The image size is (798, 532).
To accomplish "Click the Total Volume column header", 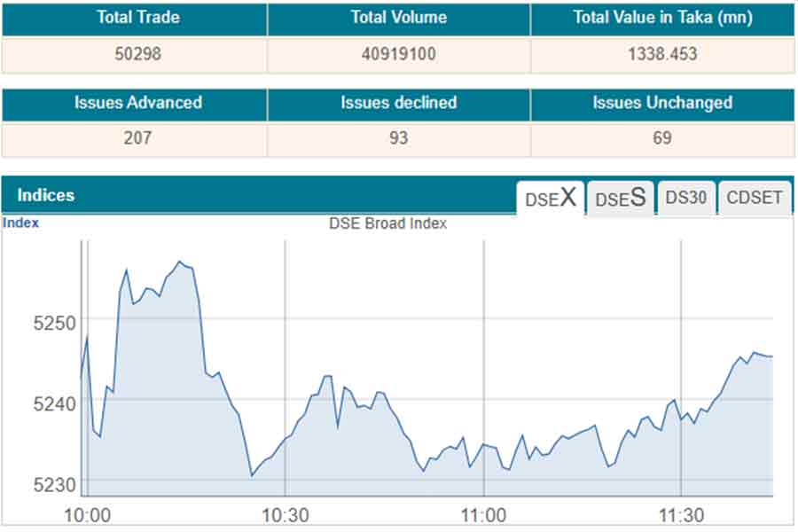I will pyautogui.click(x=399, y=18).
